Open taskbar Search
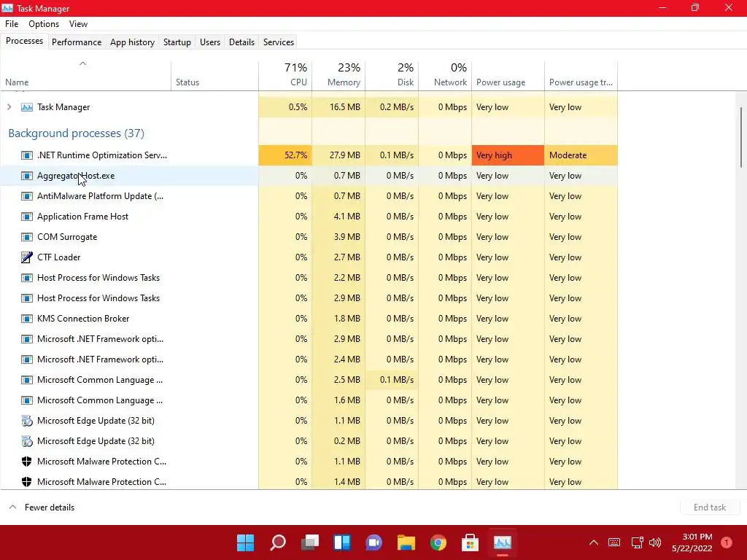The image size is (747, 560). click(278, 542)
